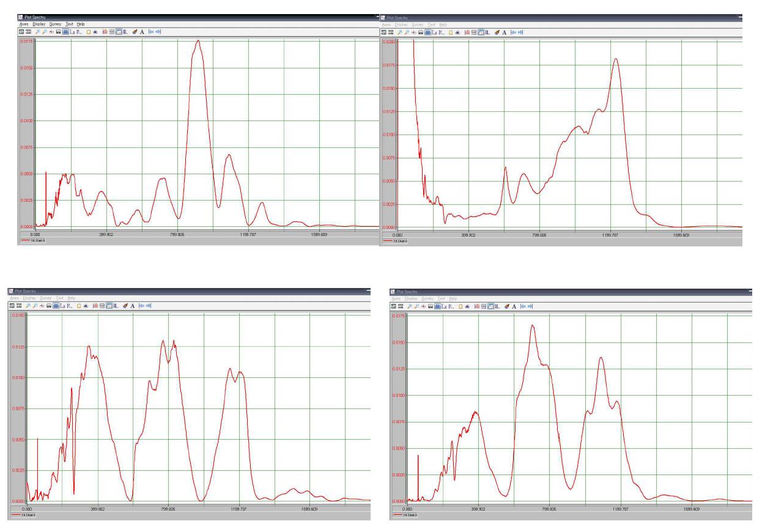Screen dimensions: 784x532
Task: Open Axes menu in top-right window
Action: pos(386,24)
